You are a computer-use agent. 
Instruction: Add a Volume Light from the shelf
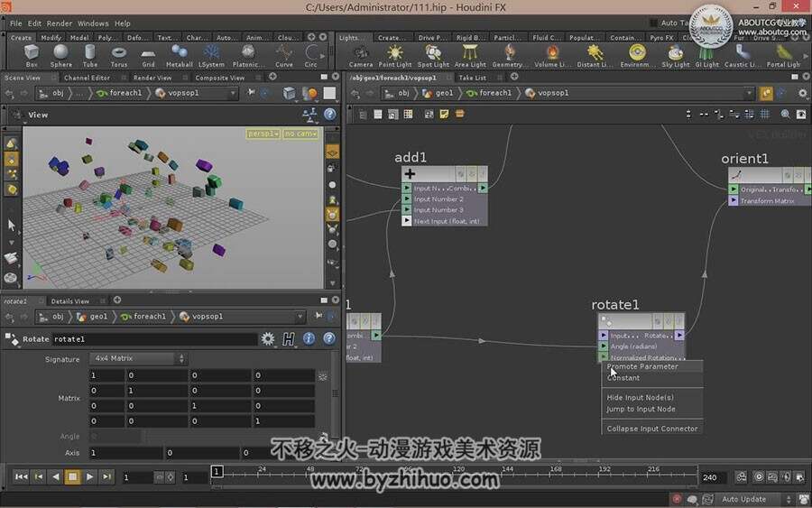pyautogui.click(x=551, y=56)
